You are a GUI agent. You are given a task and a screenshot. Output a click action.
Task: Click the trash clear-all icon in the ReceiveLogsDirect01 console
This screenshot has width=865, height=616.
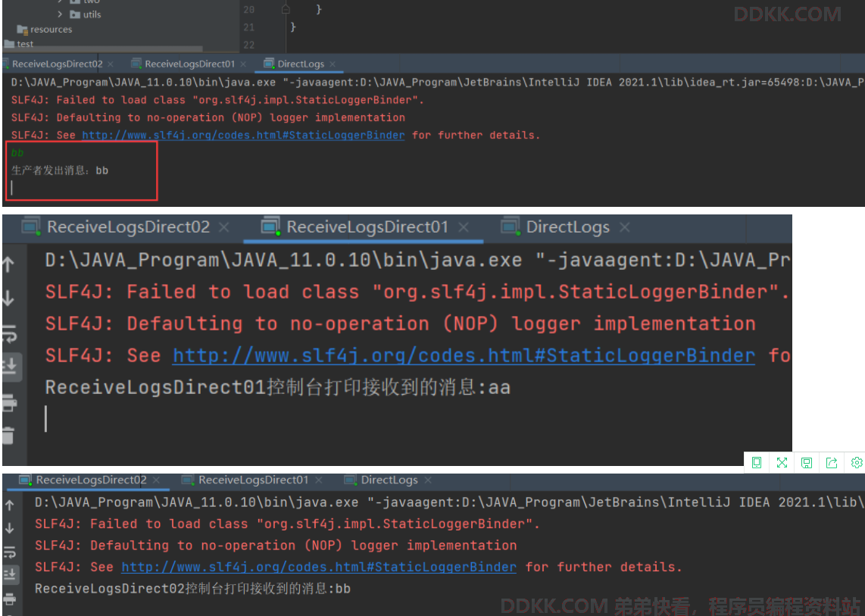pos(8,436)
